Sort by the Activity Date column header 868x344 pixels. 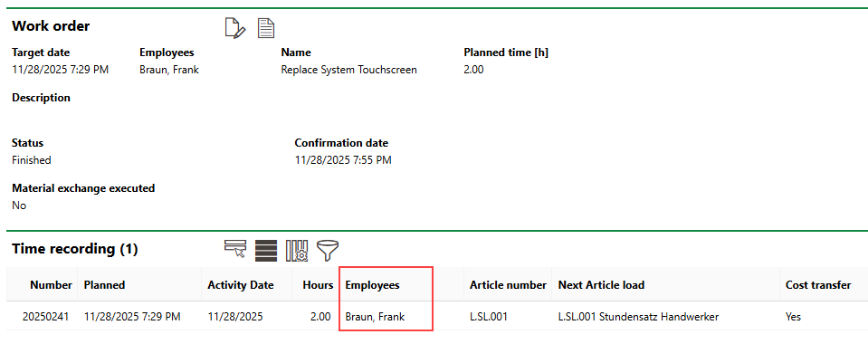240,285
